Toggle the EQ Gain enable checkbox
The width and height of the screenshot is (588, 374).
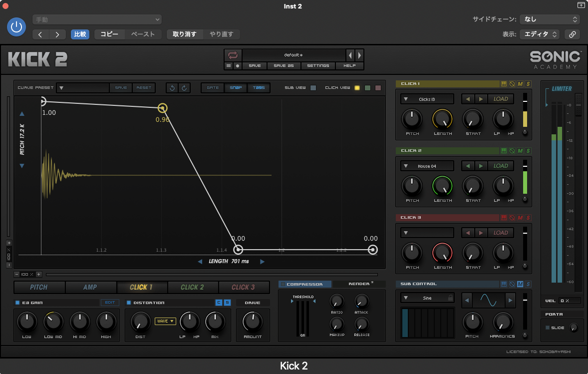point(18,303)
